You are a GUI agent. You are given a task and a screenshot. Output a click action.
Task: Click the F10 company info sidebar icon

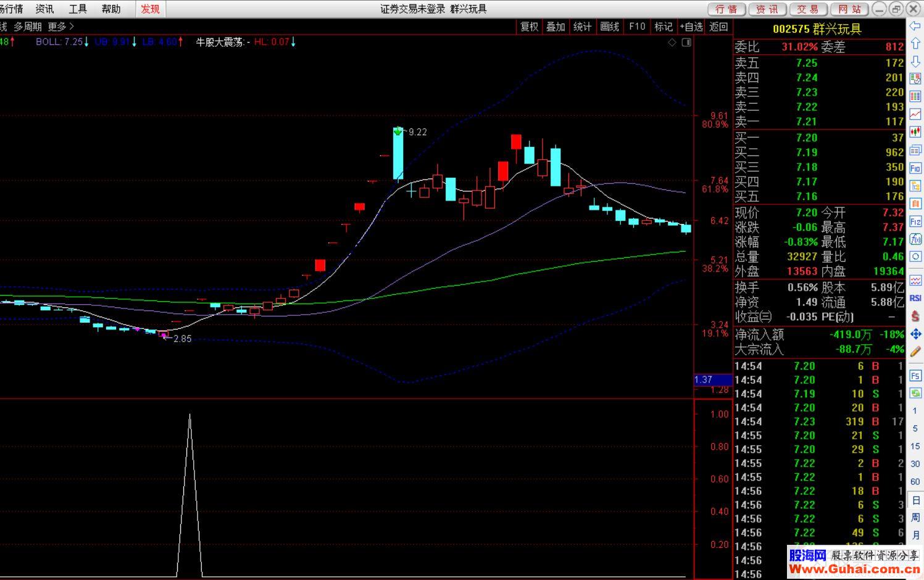point(915,168)
